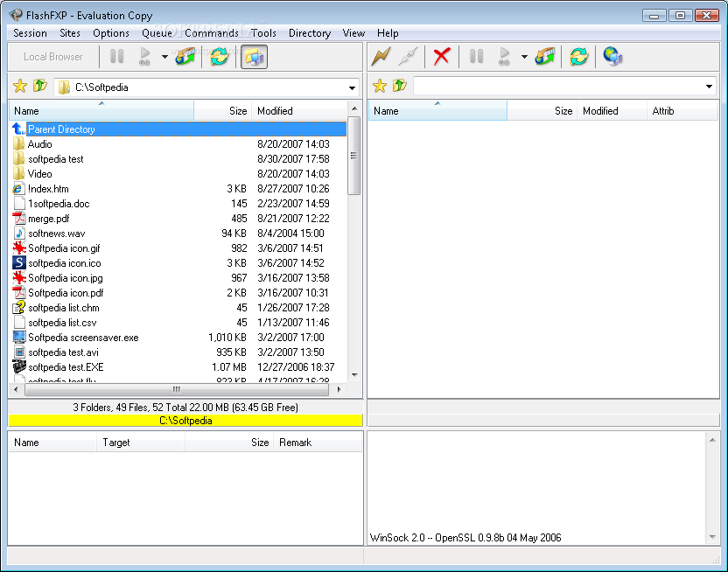The height and width of the screenshot is (572, 728).
Task: Click the left pane Transfer Queue go icon
Action: [x=144, y=57]
